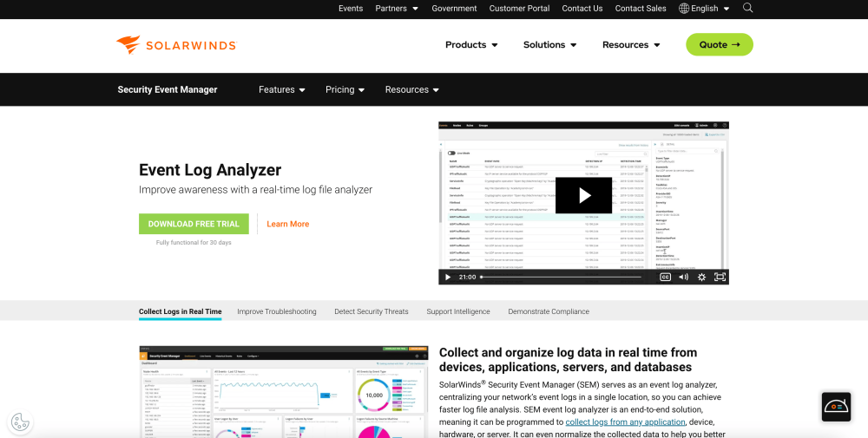This screenshot has width=868, height=438.
Task: Toggle closed captions on video
Action: tap(666, 277)
